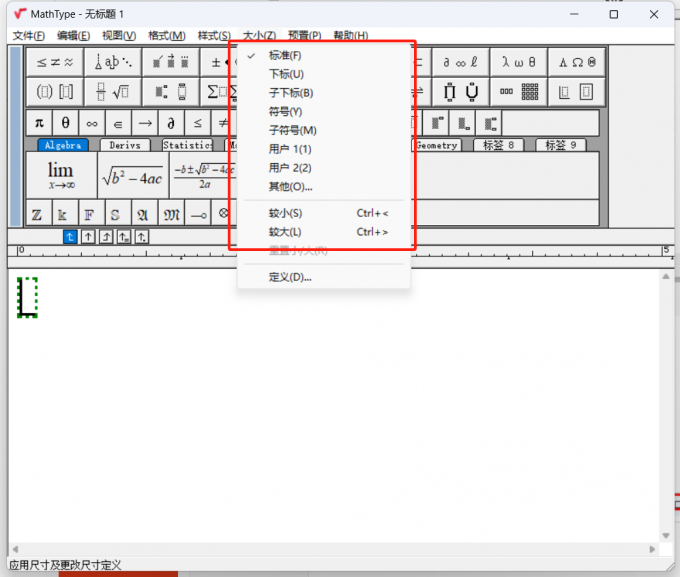Insert the Fraktur A symbol

145,213
